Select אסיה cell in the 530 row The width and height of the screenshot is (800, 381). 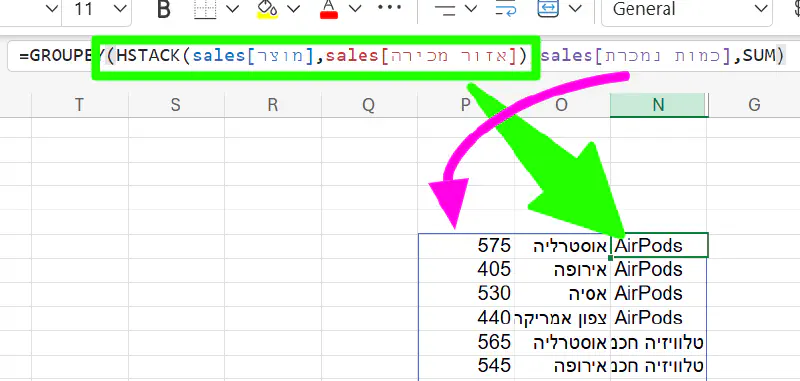coord(562,293)
